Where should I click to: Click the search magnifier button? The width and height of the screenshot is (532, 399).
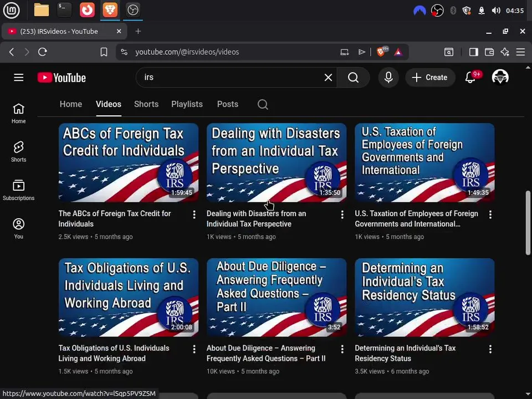[x=353, y=78]
